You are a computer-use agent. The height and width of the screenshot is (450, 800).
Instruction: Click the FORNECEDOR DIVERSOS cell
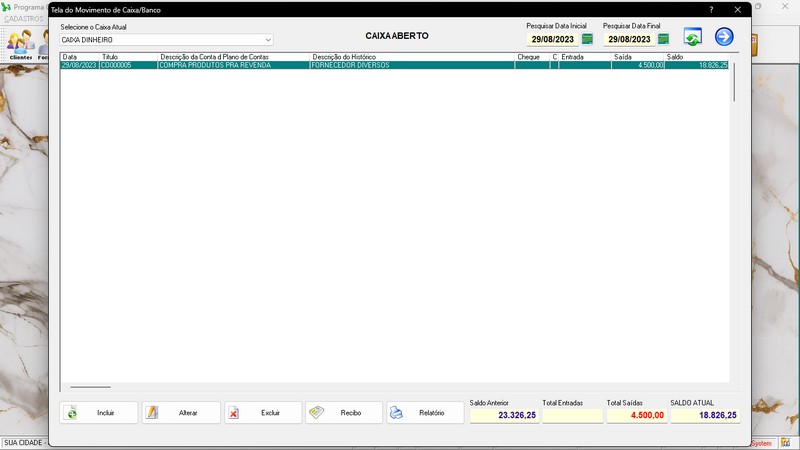412,65
